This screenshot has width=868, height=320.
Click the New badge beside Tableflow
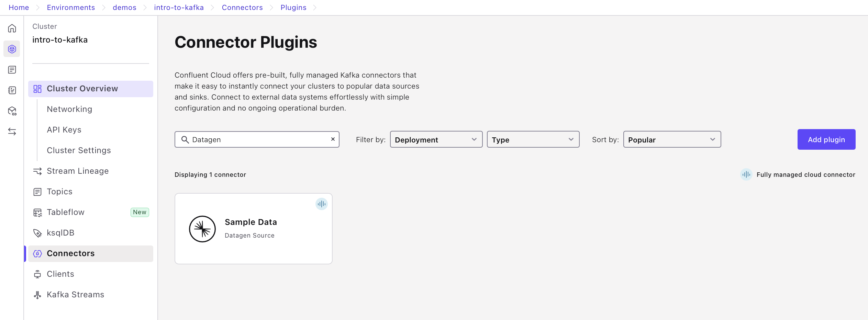click(x=140, y=212)
